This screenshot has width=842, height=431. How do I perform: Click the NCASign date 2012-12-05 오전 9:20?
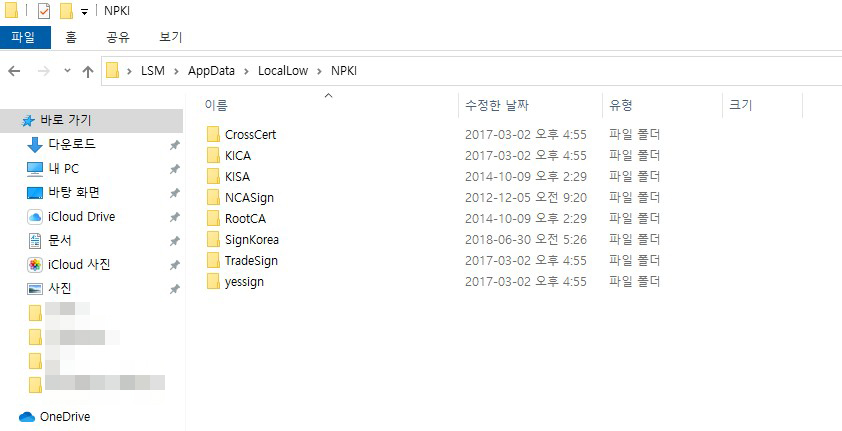[526, 198]
